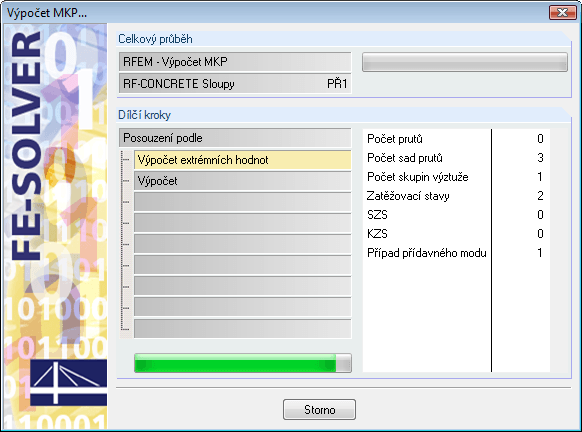The height and width of the screenshot is (432, 582).
Task: Click the 'KZS' statistic label
Action: coord(377,234)
